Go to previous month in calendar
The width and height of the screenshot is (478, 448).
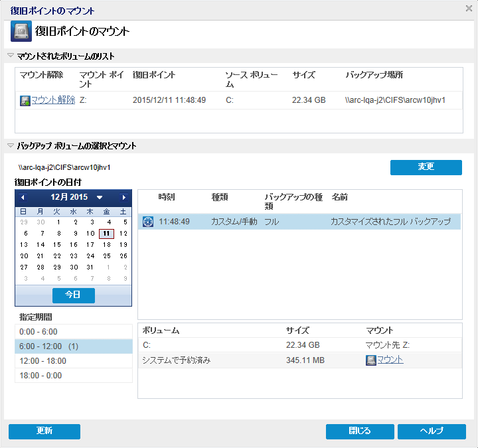(23, 198)
